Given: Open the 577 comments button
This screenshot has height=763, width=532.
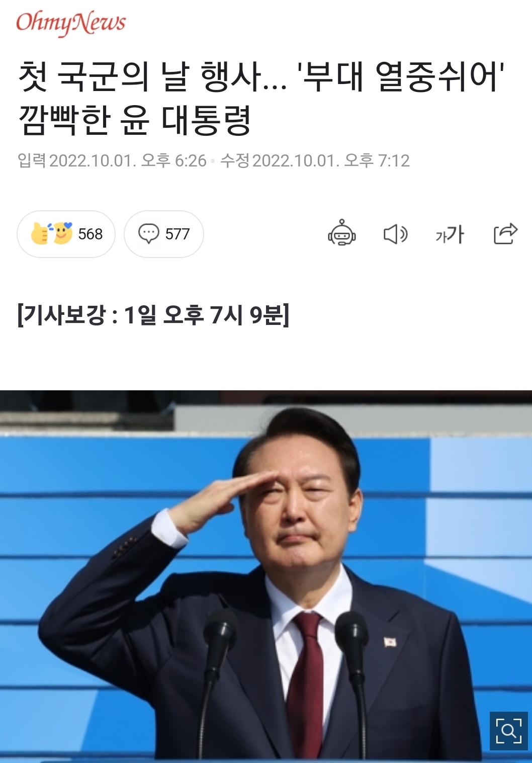Looking at the screenshot, I should click(164, 234).
